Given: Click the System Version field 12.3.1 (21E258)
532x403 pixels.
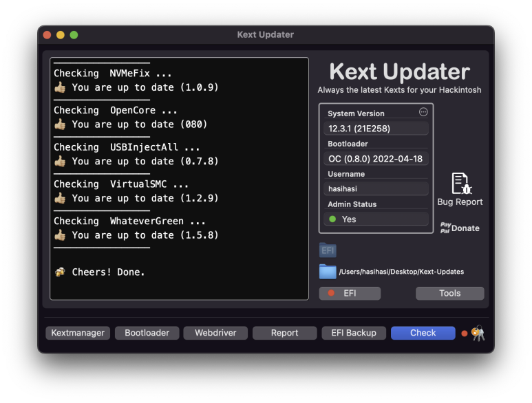Looking at the screenshot, I should point(376,129).
